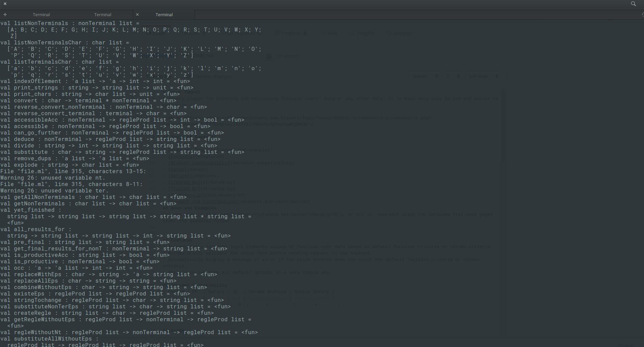
Task: Open Spaces indent mode dropdown in background editor
Action: pyautogui.click(x=424, y=76)
